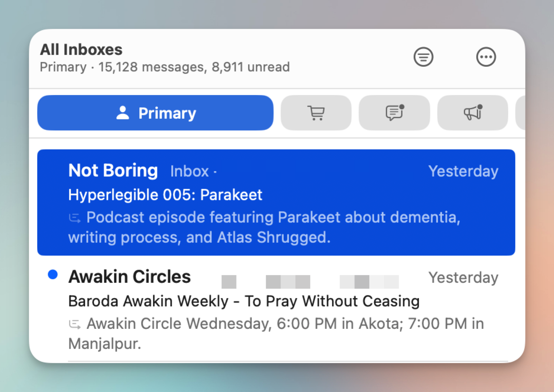Click the 'All Inboxes' heading
This screenshot has height=392, width=554.
pos(81,50)
